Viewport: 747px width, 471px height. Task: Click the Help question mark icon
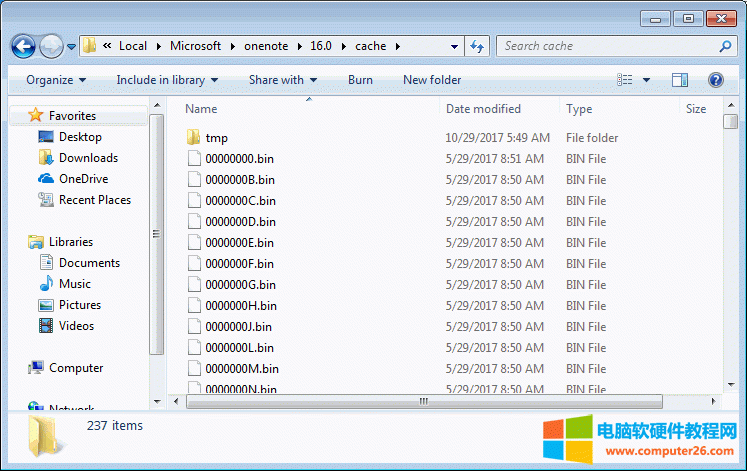[716, 80]
